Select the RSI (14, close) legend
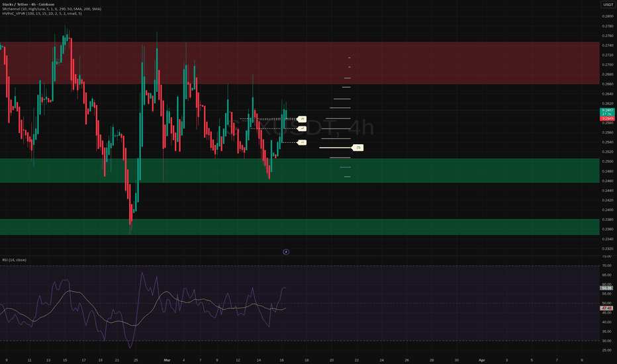Screen dimensions: 617x364 tap(14, 260)
